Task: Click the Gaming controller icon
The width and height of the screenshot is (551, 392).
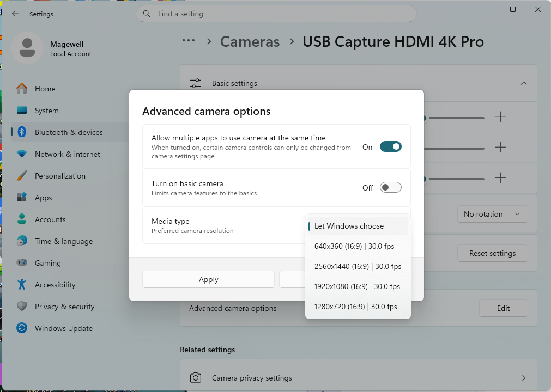Action: coord(22,263)
